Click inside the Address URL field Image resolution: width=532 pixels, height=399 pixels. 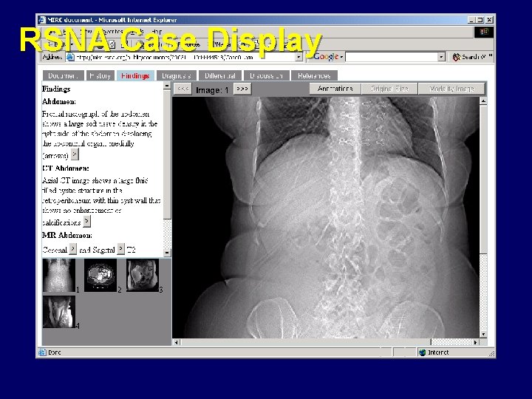(185, 57)
